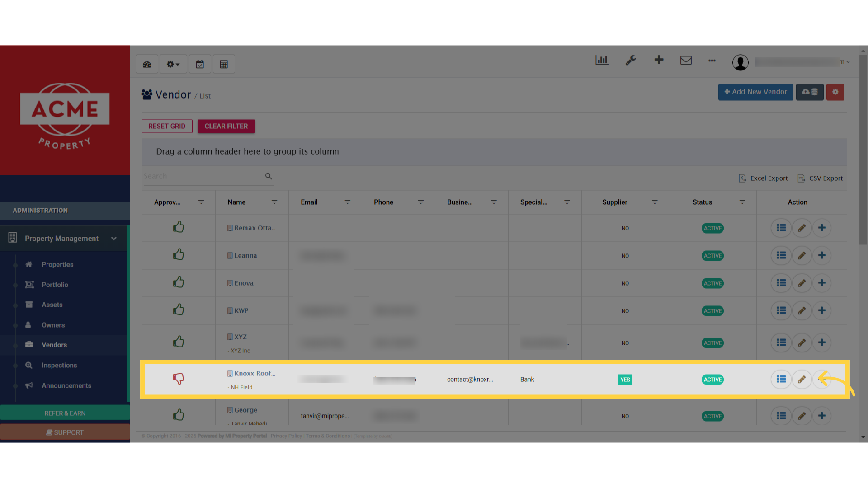
Task: Click the Add New Vendor button
Action: [755, 92]
